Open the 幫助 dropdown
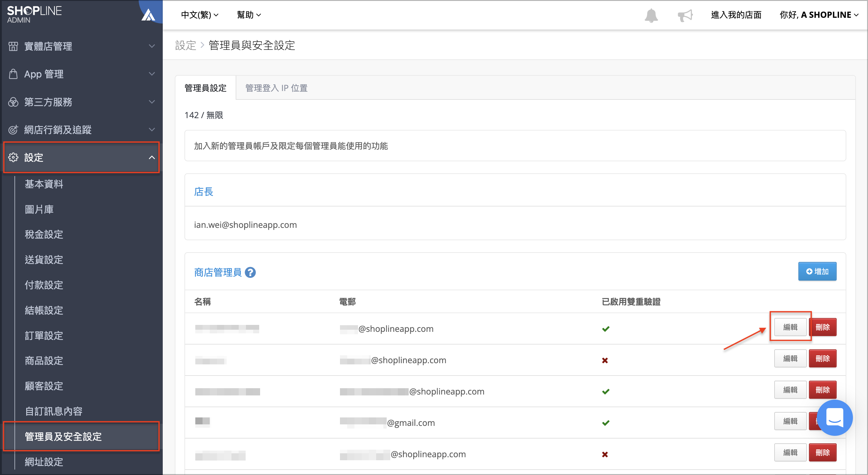This screenshot has width=868, height=475. [249, 15]
